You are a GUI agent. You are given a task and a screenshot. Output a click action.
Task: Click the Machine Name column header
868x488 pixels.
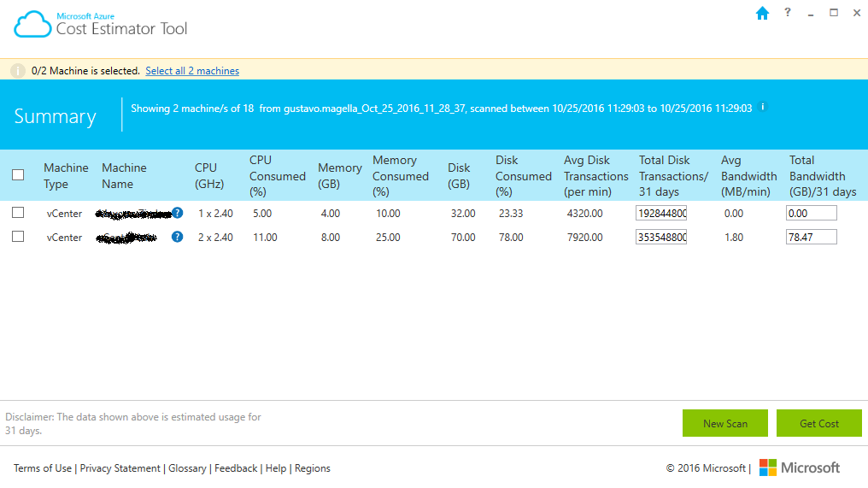pos(124,175)
